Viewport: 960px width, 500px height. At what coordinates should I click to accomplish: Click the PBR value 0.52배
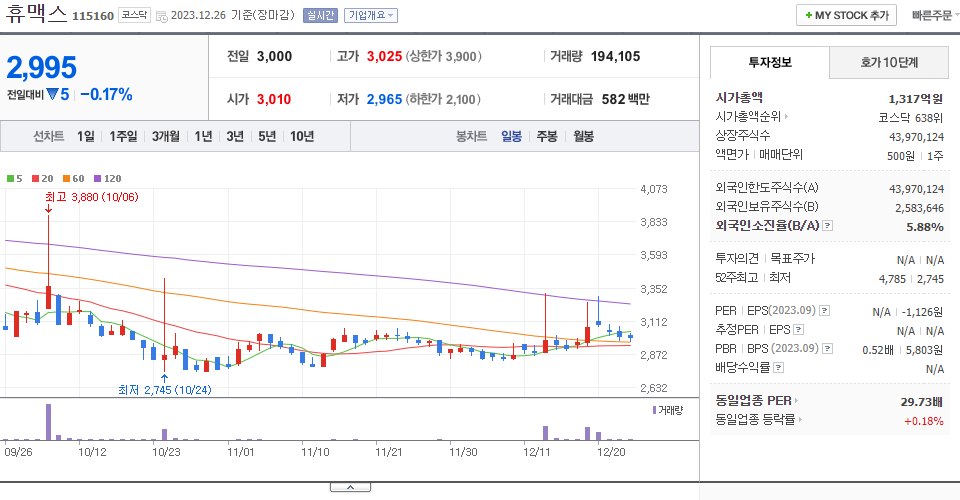click(x=878, y=350)
